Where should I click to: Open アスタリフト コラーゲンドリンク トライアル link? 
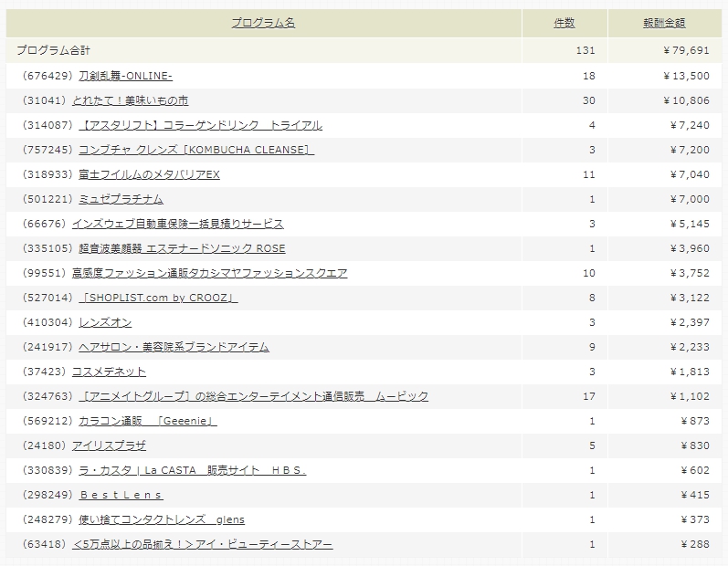point(201,125)
